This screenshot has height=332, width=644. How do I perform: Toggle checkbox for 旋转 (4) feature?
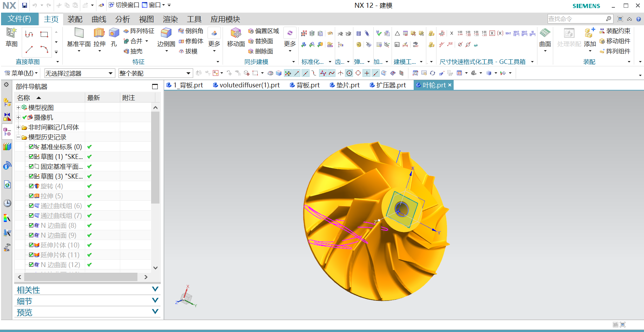31,186
